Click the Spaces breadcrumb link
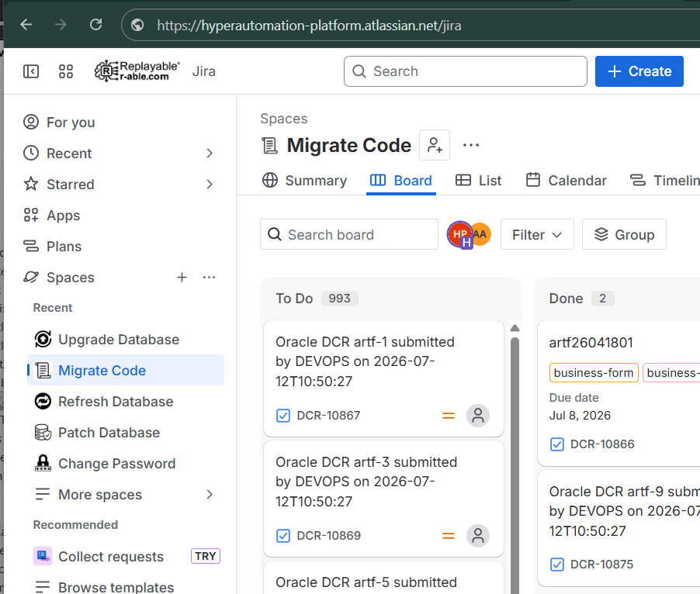Image resolution: width=700 pixels, height=594 pixels. [x=284, y=119]
